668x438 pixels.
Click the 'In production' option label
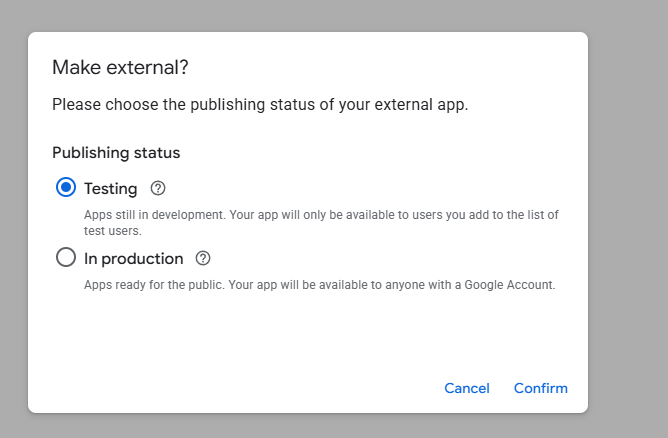click(x=134, y=259)
